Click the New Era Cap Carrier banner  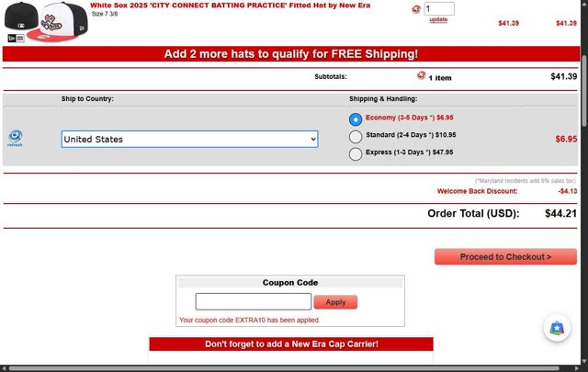point(291,344)
